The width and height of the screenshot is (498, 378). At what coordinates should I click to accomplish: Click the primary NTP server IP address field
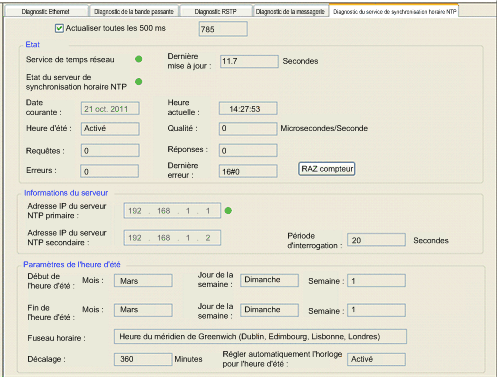(x=172, y=211)
